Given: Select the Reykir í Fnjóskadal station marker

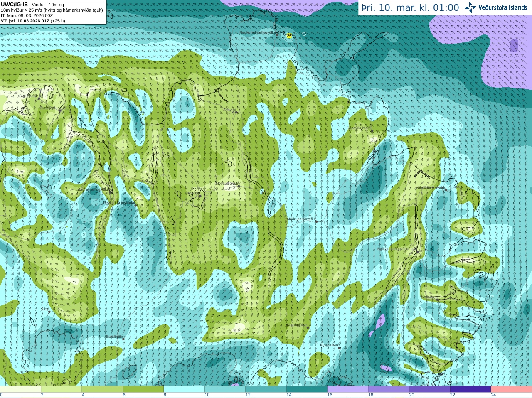Looking at the screenshot, I should tap(135, 205).
